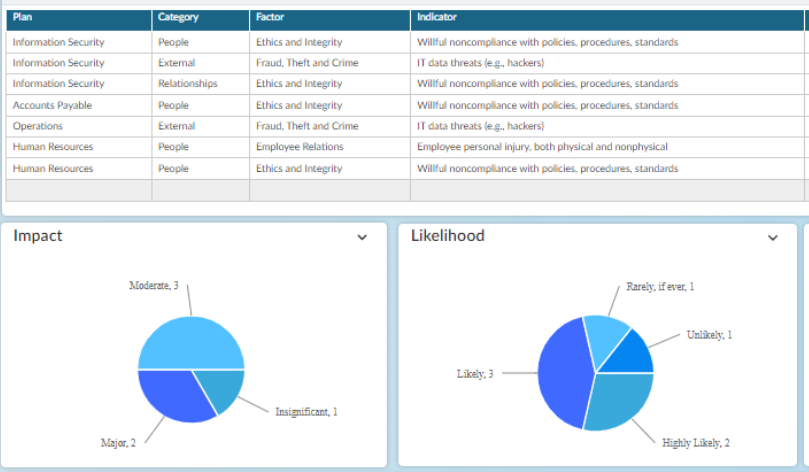Click the Employee Relations factor cell

330,147
